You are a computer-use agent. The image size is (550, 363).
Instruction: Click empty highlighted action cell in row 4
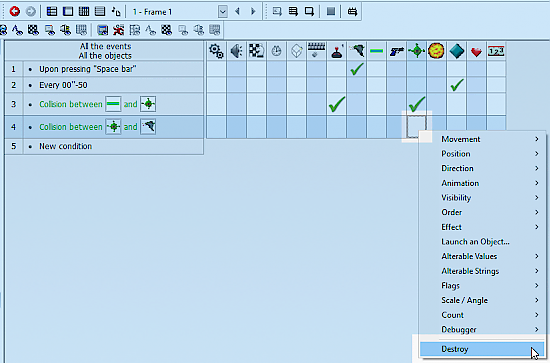pyautogui.click(x=417, y=126)
